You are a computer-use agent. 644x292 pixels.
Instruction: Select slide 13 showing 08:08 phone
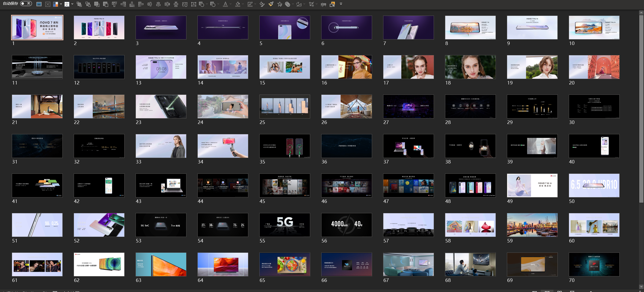[x=161, y=67]
